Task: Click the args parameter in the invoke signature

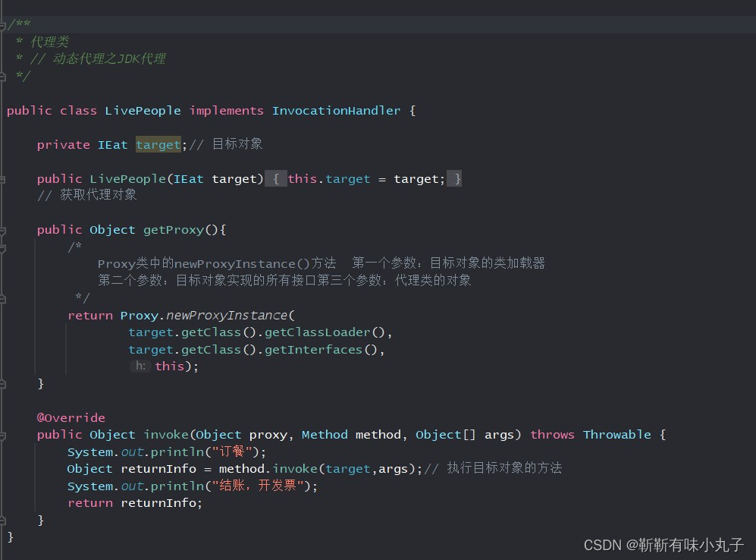Action: [500, 435]
